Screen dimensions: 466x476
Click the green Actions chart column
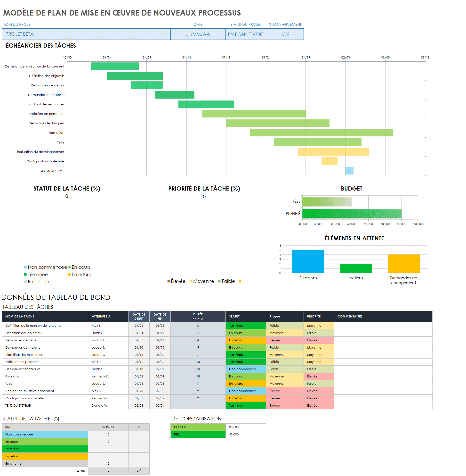356,268
